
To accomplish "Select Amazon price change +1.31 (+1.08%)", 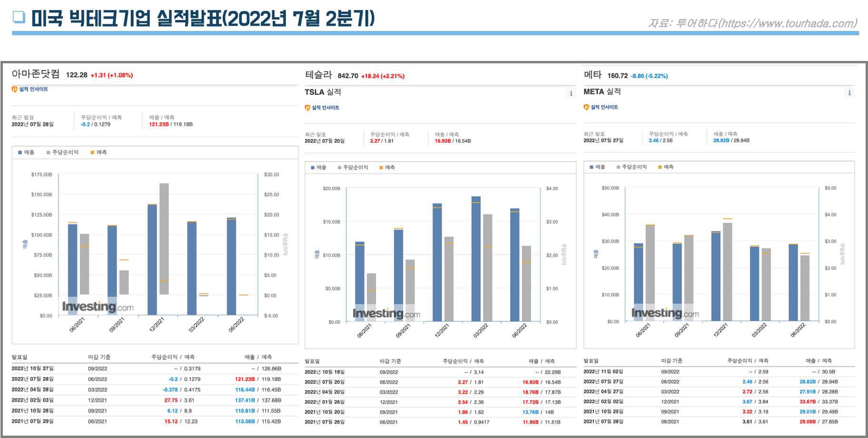I will tap(112, 75).
